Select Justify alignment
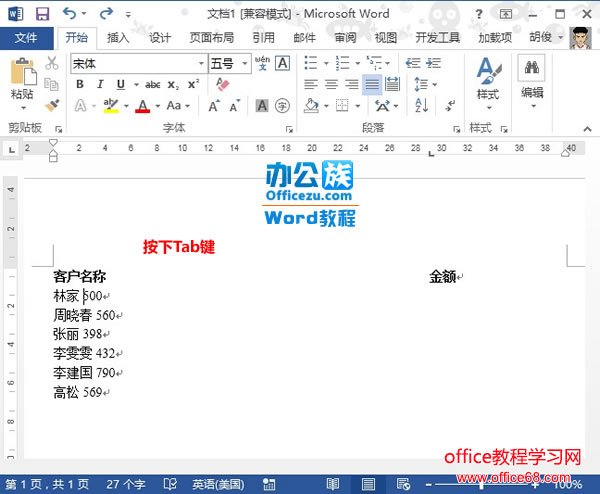The image size is (600, 494). pos(372,84)
